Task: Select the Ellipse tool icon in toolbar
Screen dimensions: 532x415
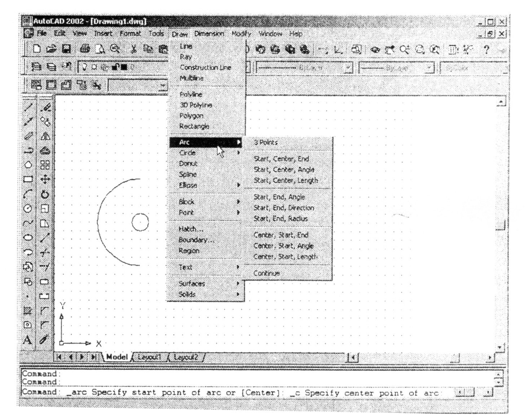Action: pos(28,237)
